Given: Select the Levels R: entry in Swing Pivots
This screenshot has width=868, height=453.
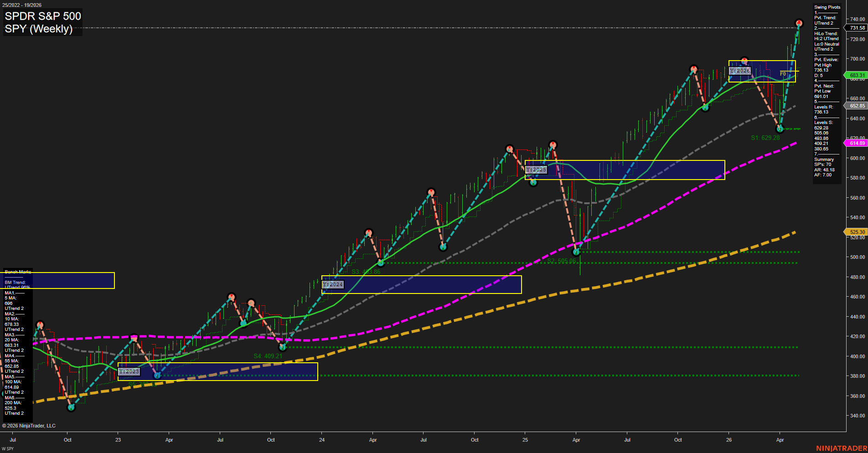Looking at the screenshot, I should click(x=823, y=107).
